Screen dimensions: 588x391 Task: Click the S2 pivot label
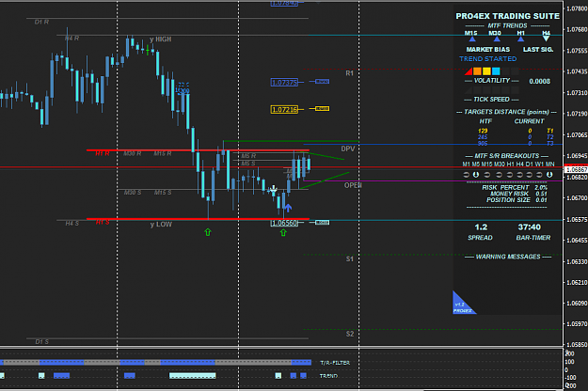pos(349,334)
